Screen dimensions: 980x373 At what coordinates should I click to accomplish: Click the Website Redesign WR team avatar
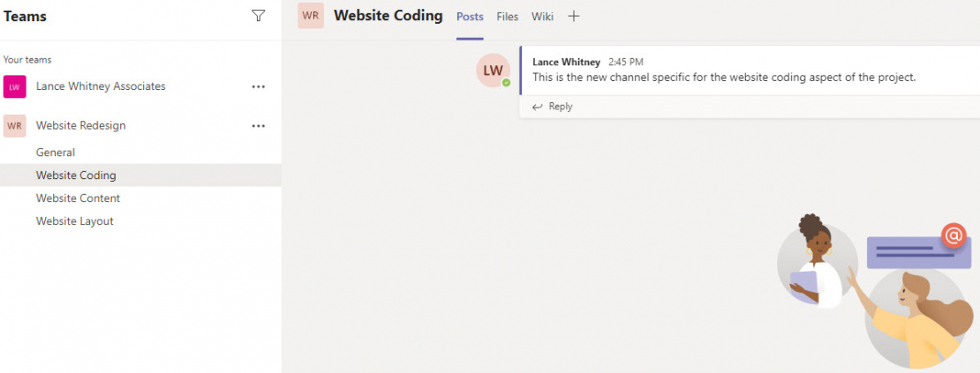pyautogui.click(x=15, y=126)
